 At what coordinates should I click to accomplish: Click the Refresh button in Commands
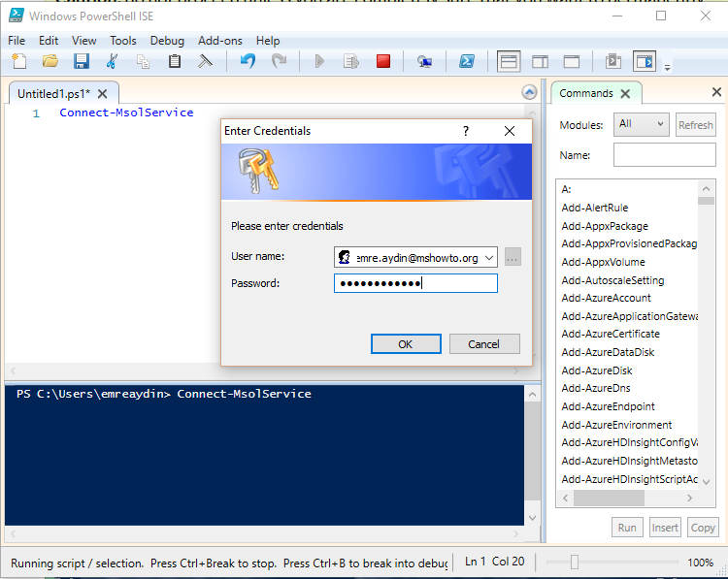695,125
